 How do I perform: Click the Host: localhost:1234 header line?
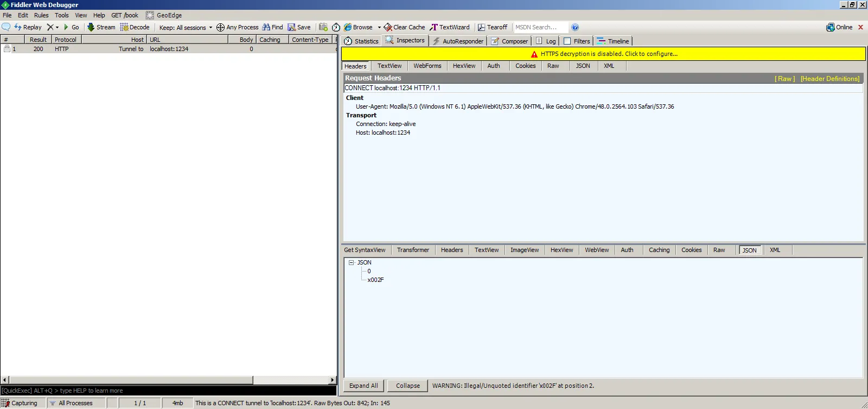click(383, 133)
